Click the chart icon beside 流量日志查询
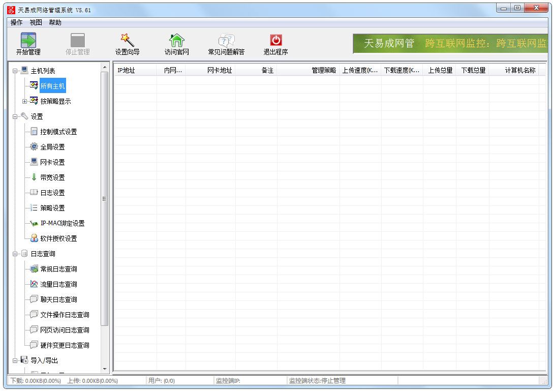This screenshot has height=392, width=554. click(34, 284)
